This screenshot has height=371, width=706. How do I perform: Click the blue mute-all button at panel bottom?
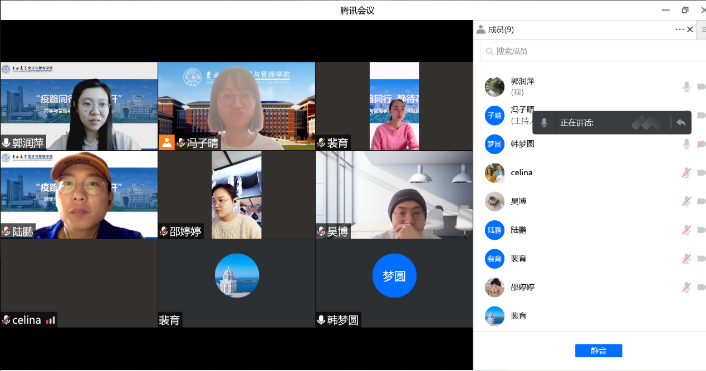tap(598, 350)
